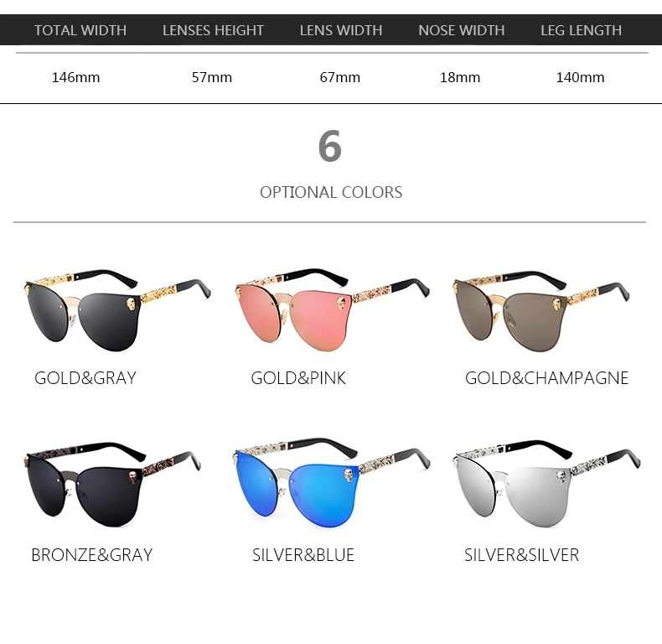
Task: Click the LENSES HEIGHT column header
Action: click(x=213, y=30)
